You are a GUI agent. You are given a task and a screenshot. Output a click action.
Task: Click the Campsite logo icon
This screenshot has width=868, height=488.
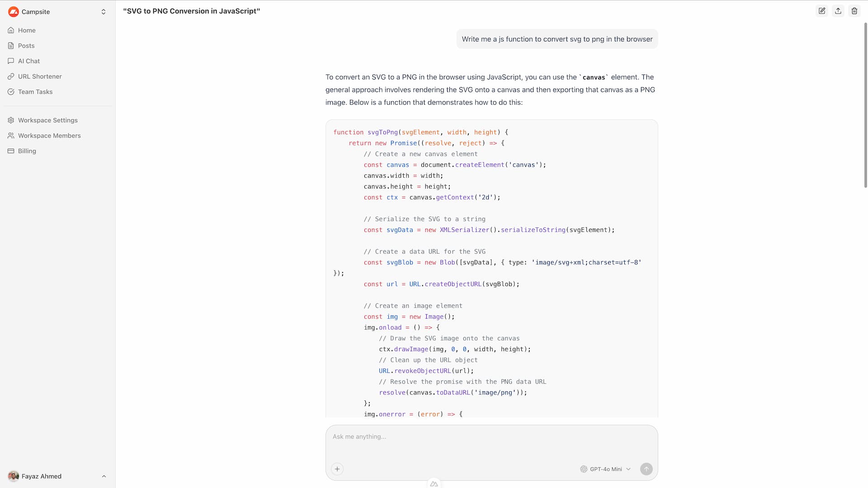pos(14,12)
